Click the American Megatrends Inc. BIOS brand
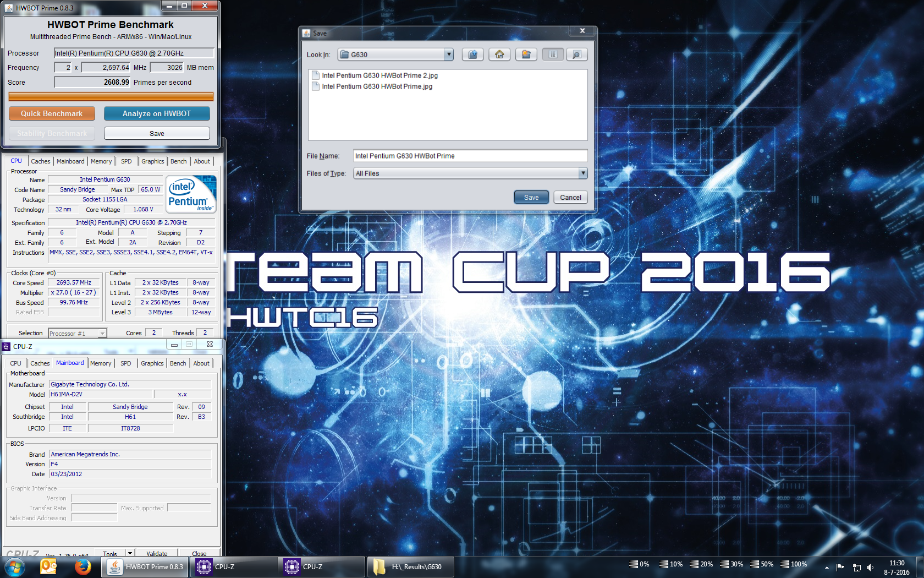Viewport: 924px width, 578px height. tap(130, 454)
